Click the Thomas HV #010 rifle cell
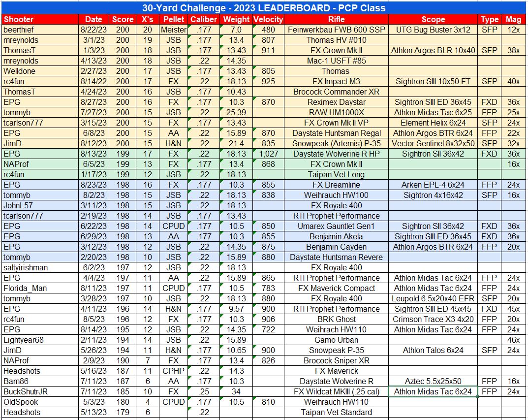This screenshot has width=528, height=420. coord(336,40)
